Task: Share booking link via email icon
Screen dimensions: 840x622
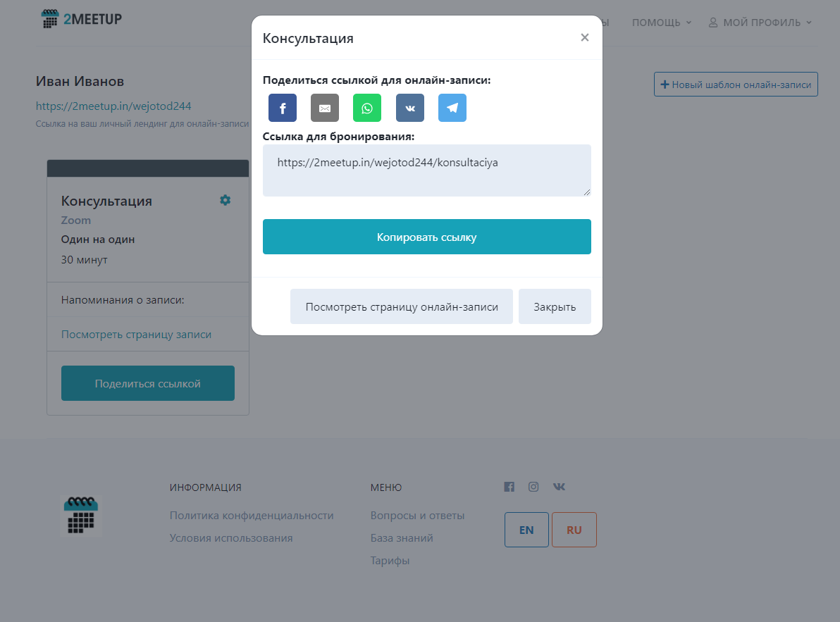Action: pyautogui.click(x=325, y=108)
